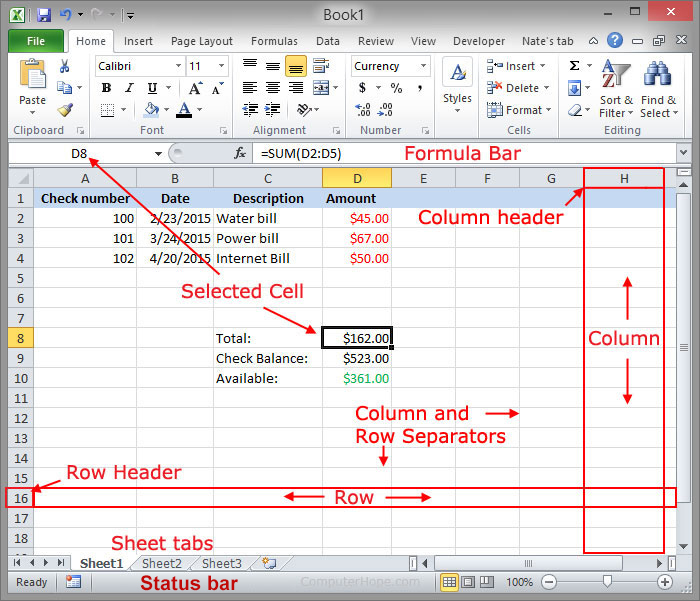Expand the Calibri font name dropdown
Image resolution: width=700 pixels, height=601 pixels.
(x=176, y=66)
